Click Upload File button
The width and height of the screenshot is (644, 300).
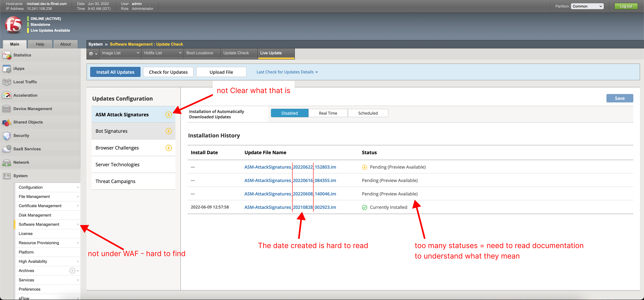pos(221,72)
